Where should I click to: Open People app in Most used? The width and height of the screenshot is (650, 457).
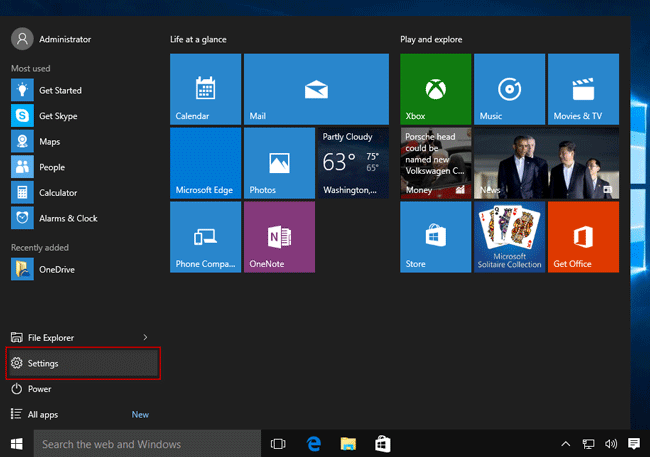click(x=83, y=167)
